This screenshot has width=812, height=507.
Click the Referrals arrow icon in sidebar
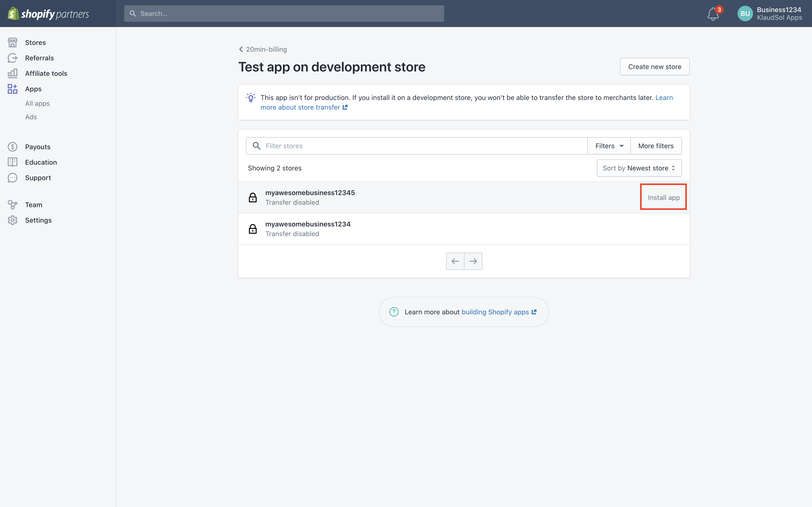12,58
